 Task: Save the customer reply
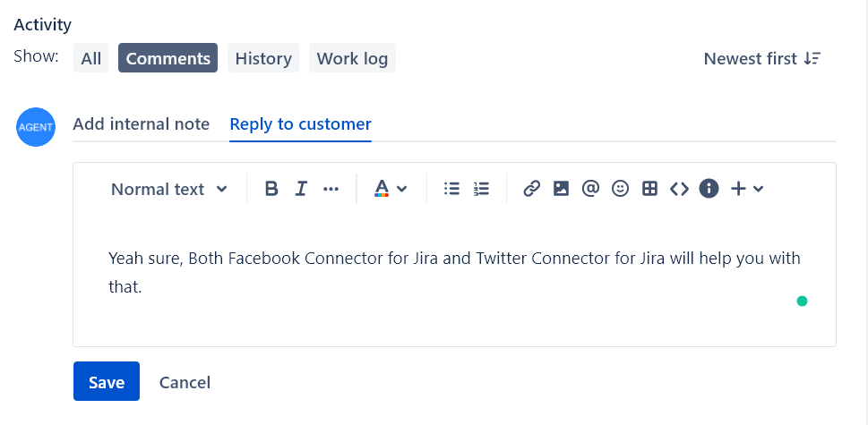tap(107, 382)
